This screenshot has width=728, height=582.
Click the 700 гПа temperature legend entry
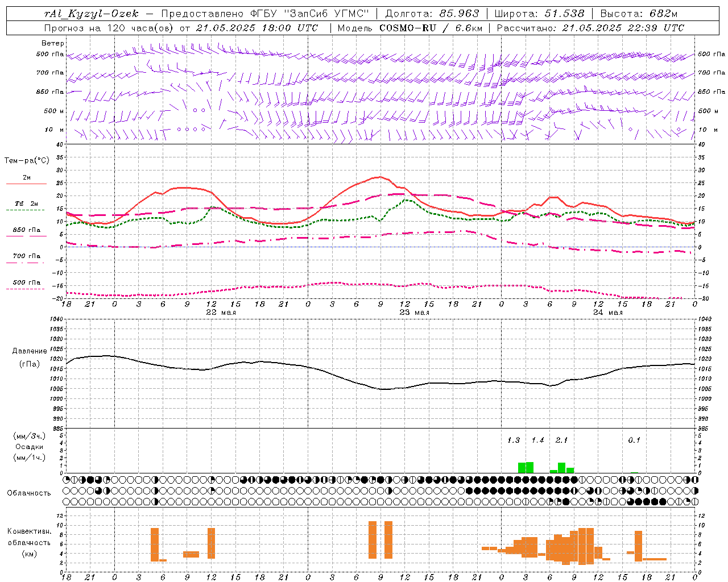pyautogui.click(x=27, y=256)
